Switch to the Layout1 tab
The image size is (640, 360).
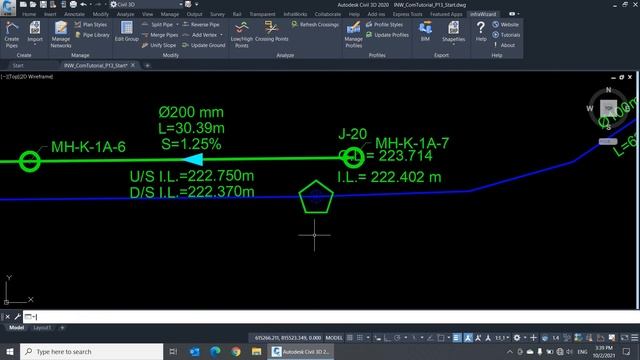pos(42,328)
